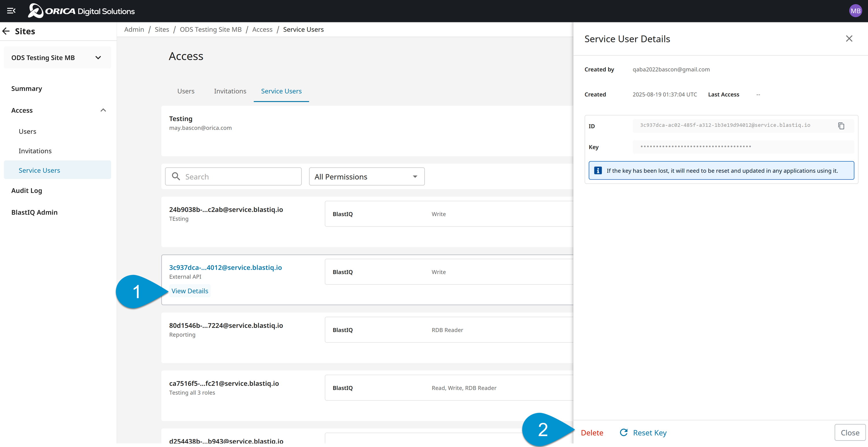Click the Testing site heading card
The width and height of the screenshot is (868, 447).
coord(367,131)
